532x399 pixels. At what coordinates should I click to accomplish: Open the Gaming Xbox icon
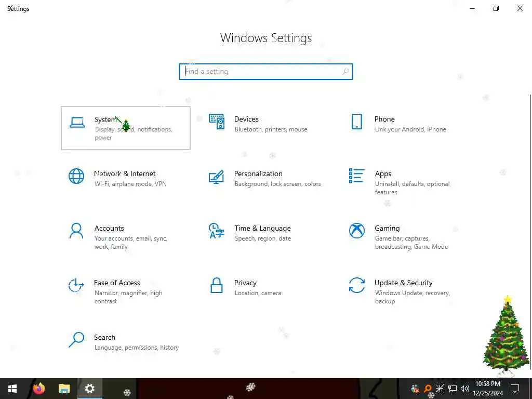pos(356,231)
